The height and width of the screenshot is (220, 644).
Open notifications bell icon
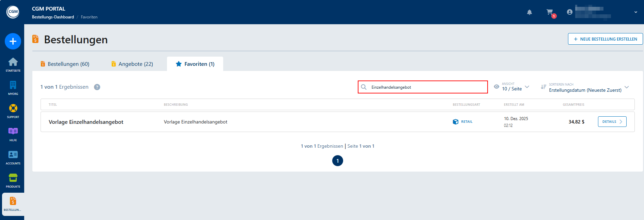click(529, 12)
